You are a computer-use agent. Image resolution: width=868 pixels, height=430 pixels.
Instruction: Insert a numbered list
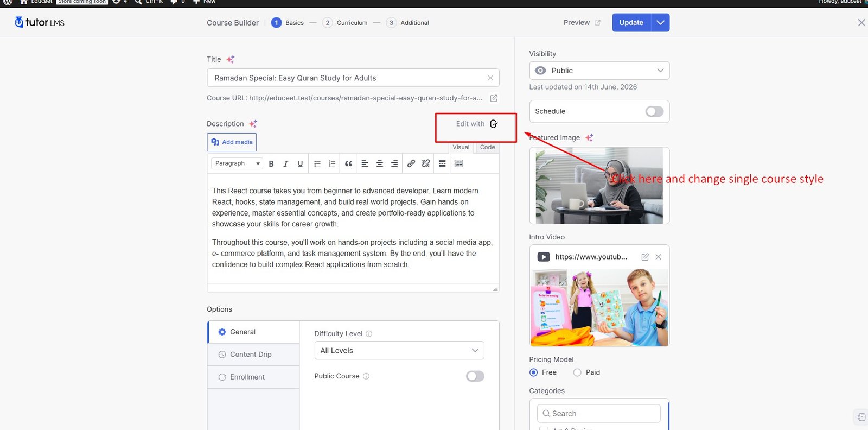click(332, 163)
